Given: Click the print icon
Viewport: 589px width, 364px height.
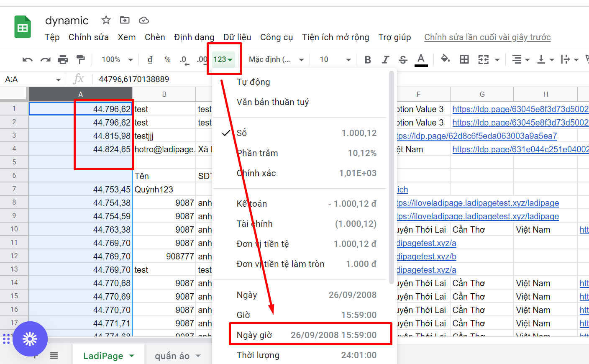Looking at the screenshot, I should click(63, 60).
